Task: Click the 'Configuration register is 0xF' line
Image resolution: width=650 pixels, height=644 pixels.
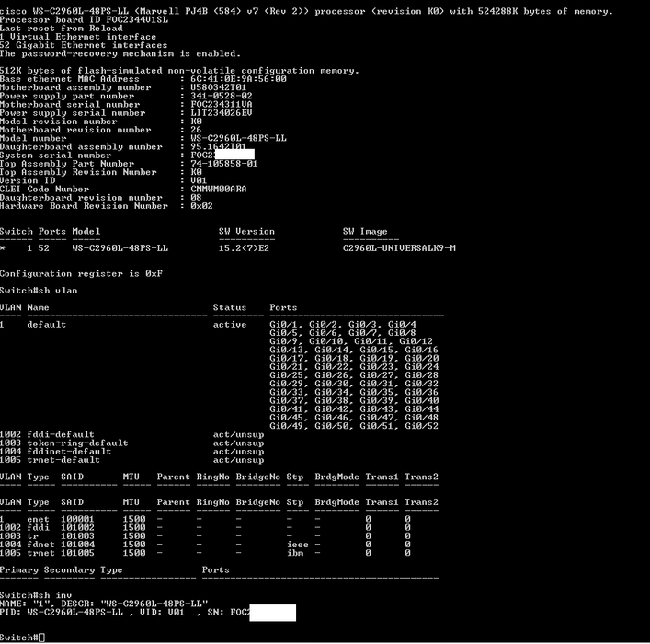Action: pos(81,274)
